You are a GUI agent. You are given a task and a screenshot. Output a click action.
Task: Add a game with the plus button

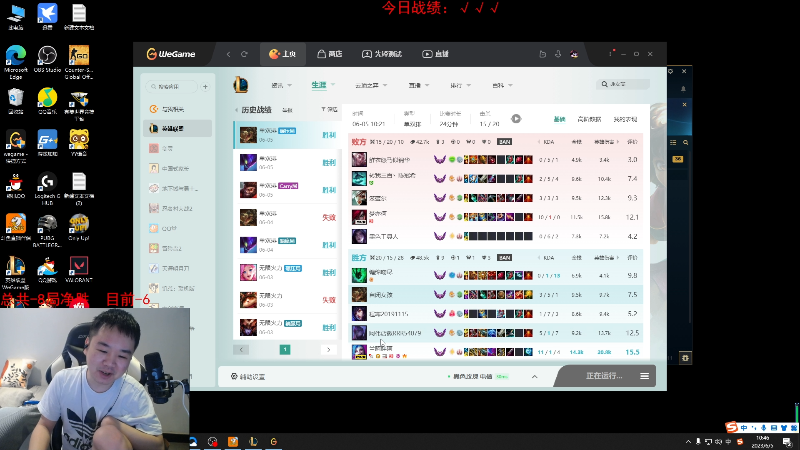(x=205, y=87)
